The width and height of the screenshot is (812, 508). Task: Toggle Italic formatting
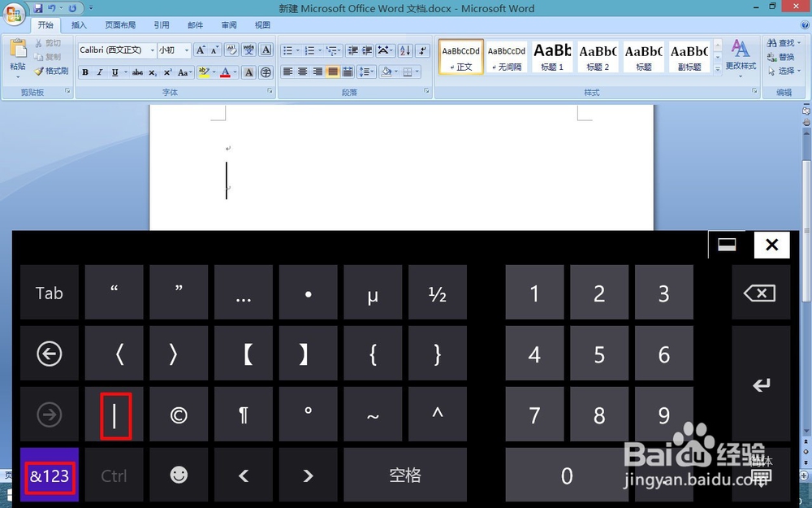click(x=100, y=72)
